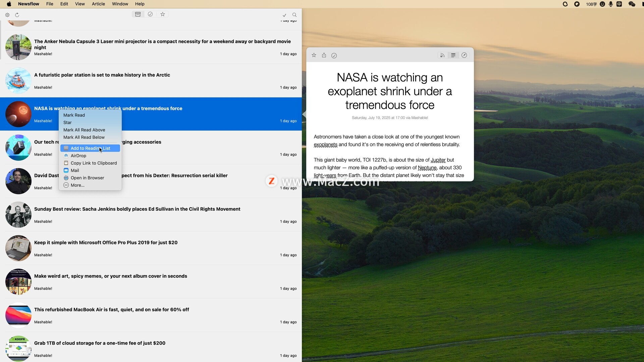
Task: Click Microsoft Office laptop thumbnail
Action: pyautogui.click(x=18, y=248)
